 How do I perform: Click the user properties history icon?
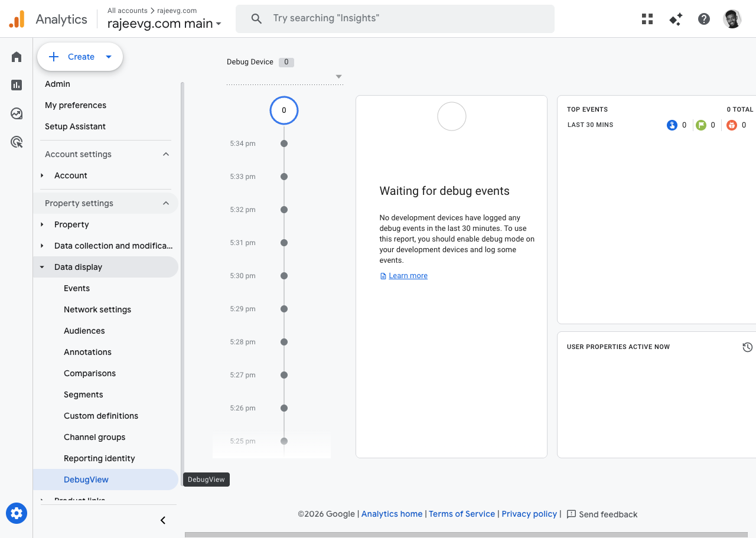tap(747, 347)
